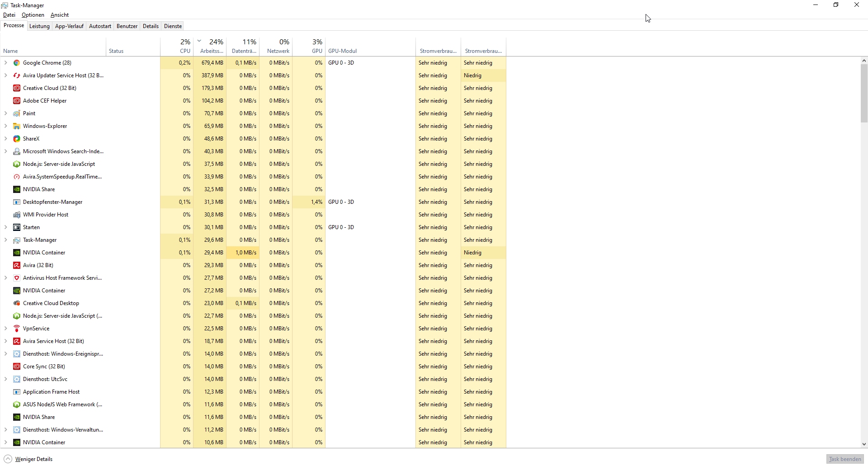The image size is (868, 470).
Task: Click the Task-Manager icon in the process list
Action: tap(17, 240)
